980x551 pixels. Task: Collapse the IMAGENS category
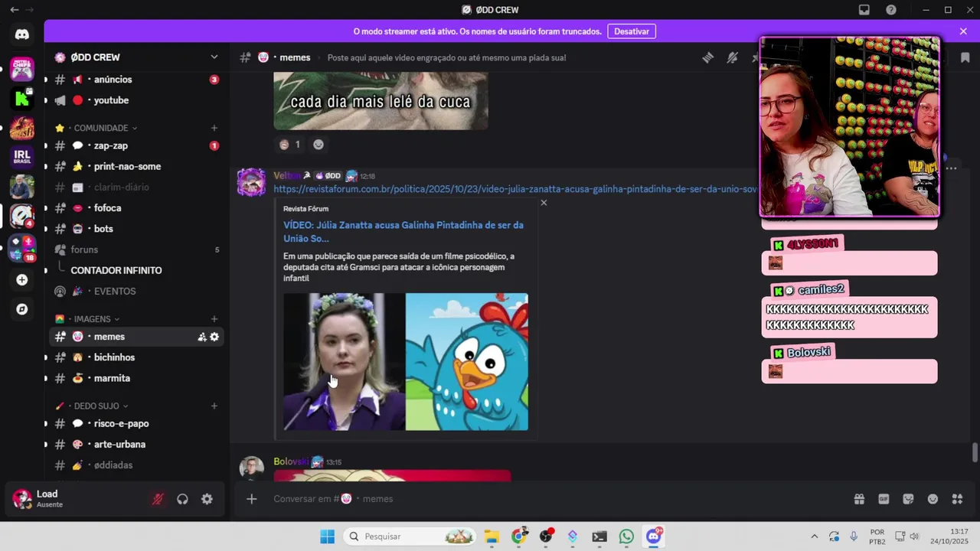92,319
